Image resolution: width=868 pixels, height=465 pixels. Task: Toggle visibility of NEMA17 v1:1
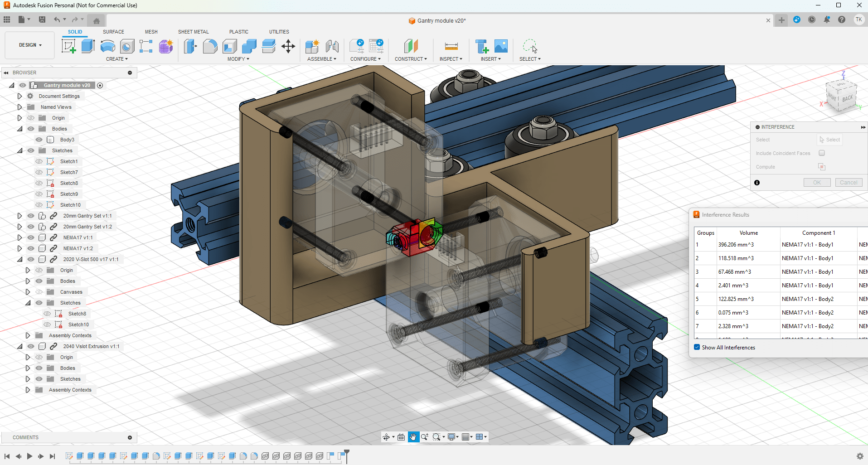pyautogui.click(x=31, y=237)
